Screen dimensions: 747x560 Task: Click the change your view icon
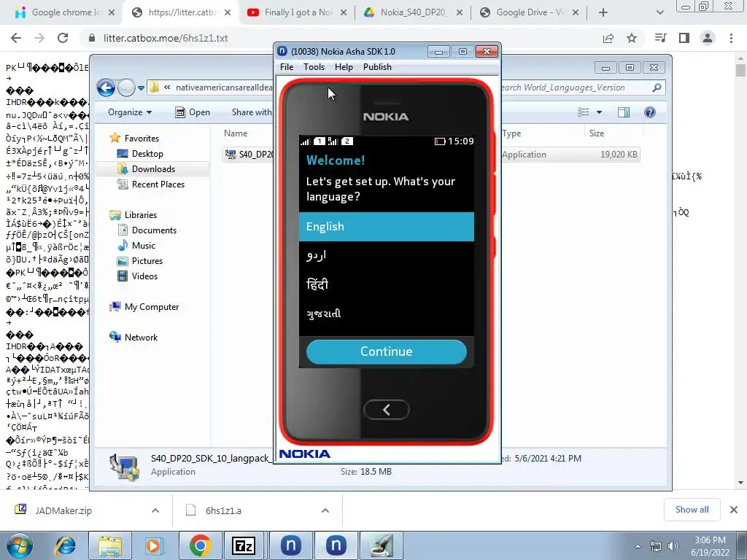[x=584, y=112]
